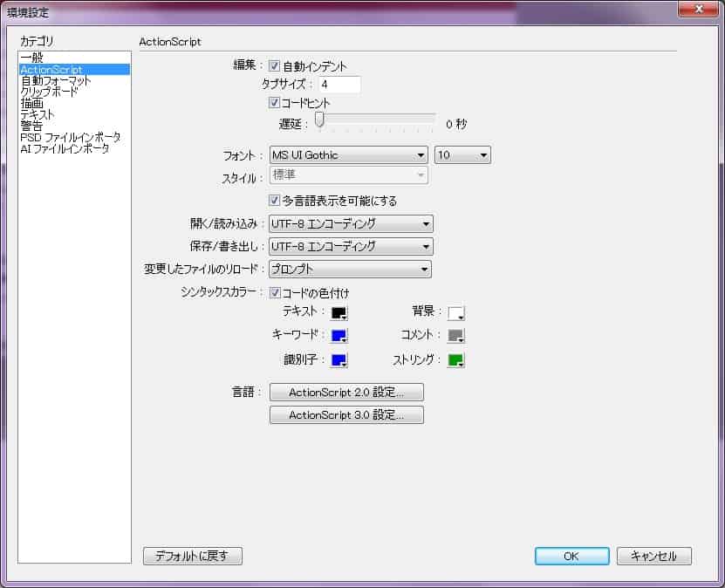Image resolution: width=725 pixels, height=588 pixels.
Task: Pick the ストリング color swatch
Action: pyautogui.click(x=456, y=360)
